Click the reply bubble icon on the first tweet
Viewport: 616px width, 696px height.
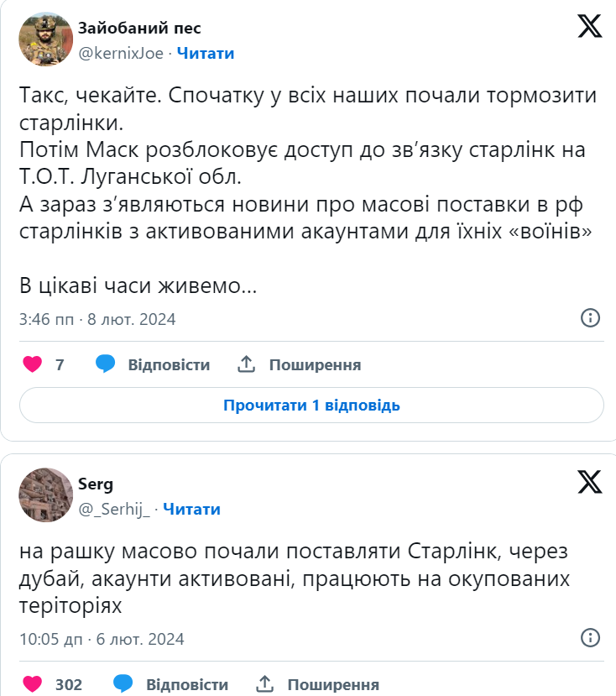point(105,364)
